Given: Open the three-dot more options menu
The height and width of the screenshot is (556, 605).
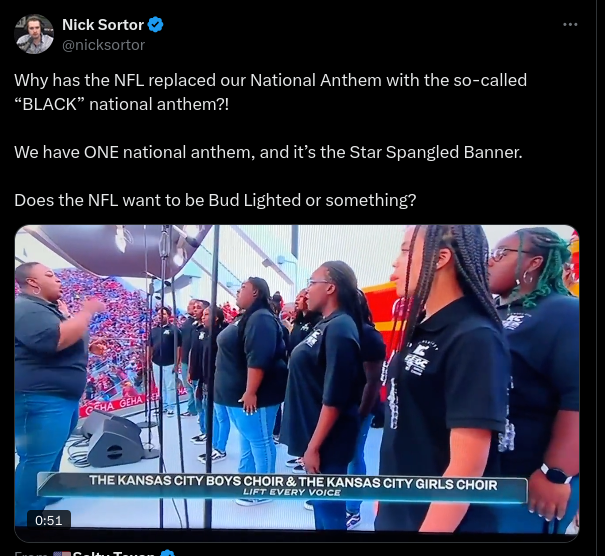Looking at the screenshot, I should (x=570, y=25).
